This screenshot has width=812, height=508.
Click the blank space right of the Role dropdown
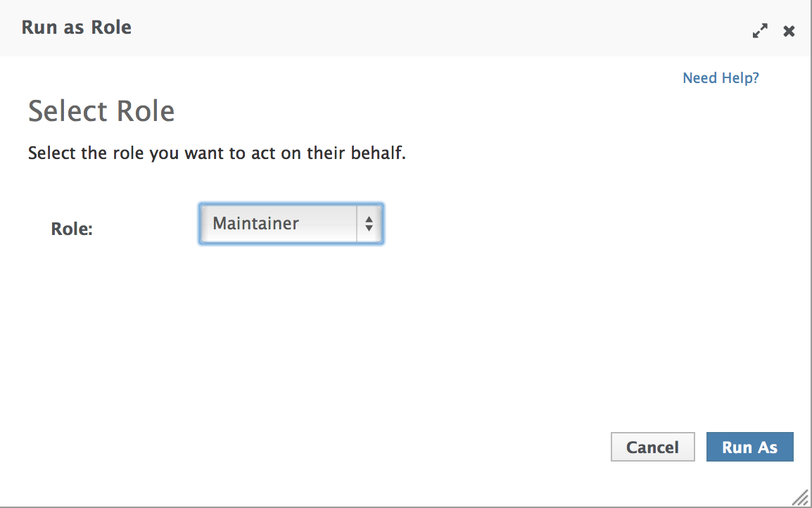[x=563, y=224]
